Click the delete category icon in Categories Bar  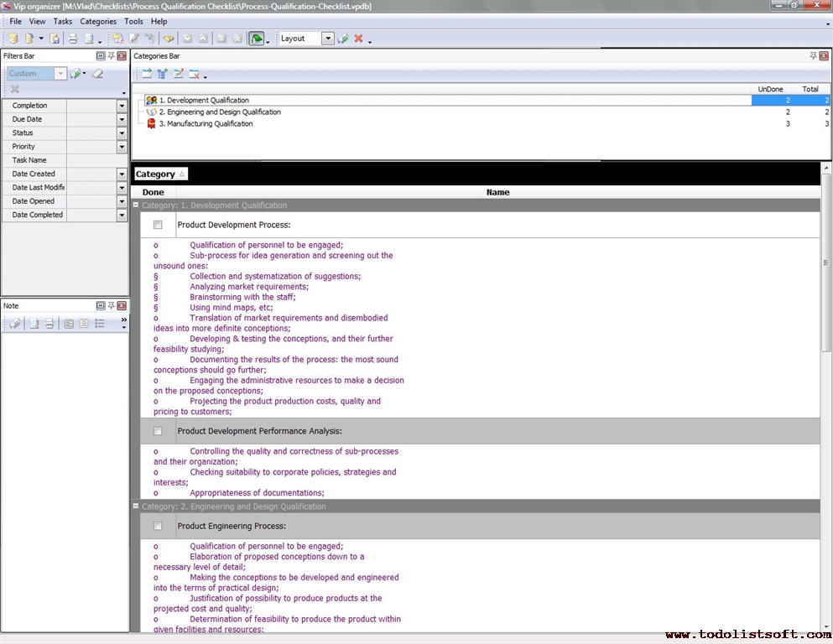194,74
